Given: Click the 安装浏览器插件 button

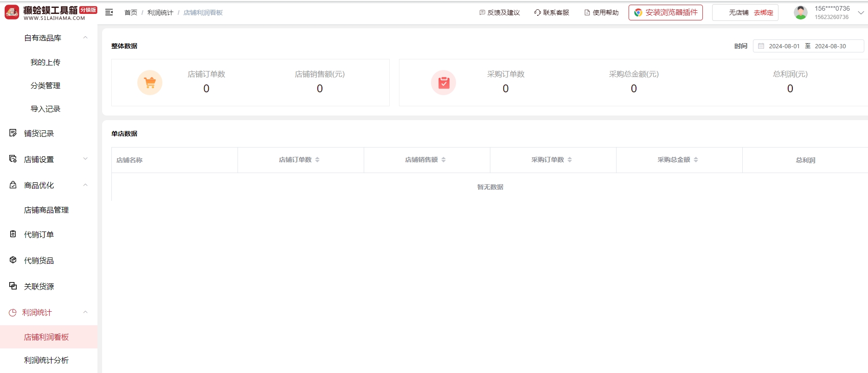Looking at the screenshot, I should pyautogui.click(x=665, y=13).
